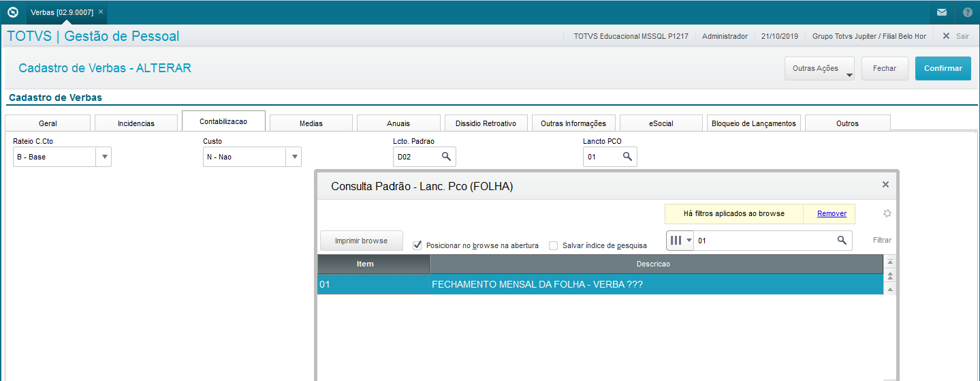Image resolution: width=980 pixels, height=381 pixels.
Task: Click Grupo Totvs Jupiter / Filial label
Action: click(x=869, y=36)
